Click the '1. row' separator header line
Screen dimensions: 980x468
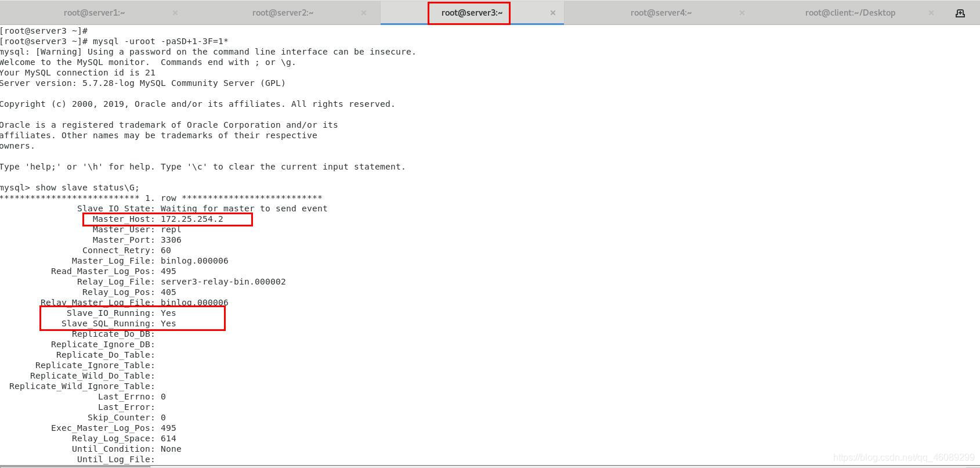click(x=161, y=198)
